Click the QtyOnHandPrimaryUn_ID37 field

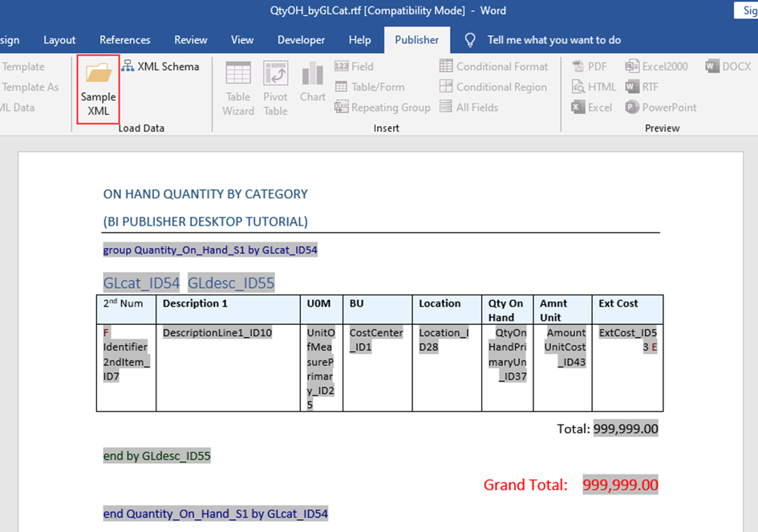point(508,355)
